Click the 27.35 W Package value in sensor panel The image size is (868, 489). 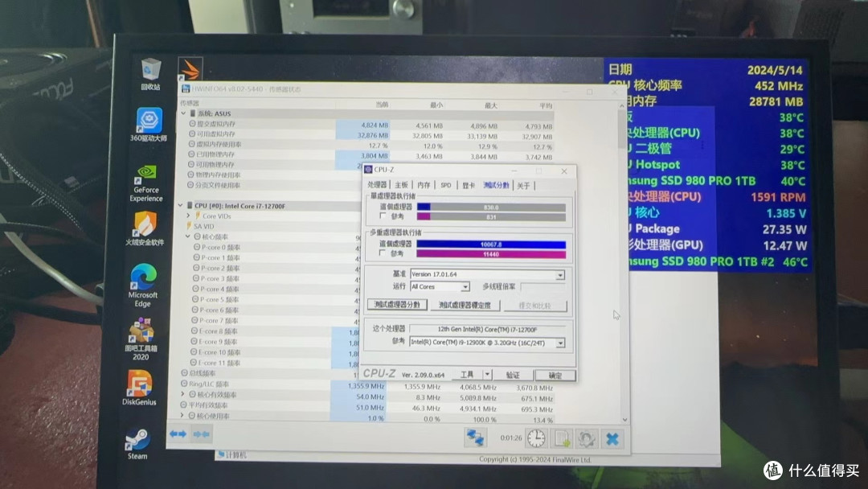click(784, 229)
